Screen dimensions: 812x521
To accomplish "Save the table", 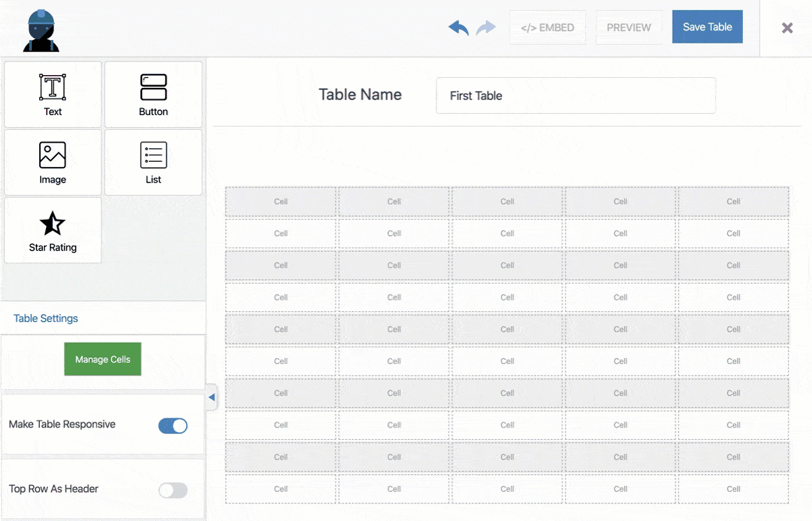I will click(707, 26).
